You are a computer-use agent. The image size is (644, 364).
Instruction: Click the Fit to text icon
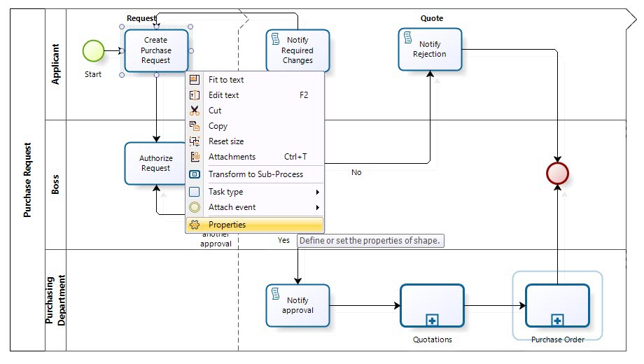tap(195, 80)
